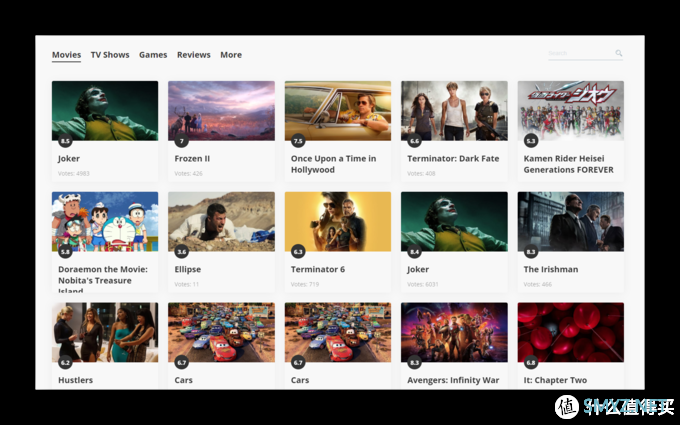The image size is (680, 425).
Task: Select the 8.3 rating badge on Avengers
Action: (x=414, y=363)
